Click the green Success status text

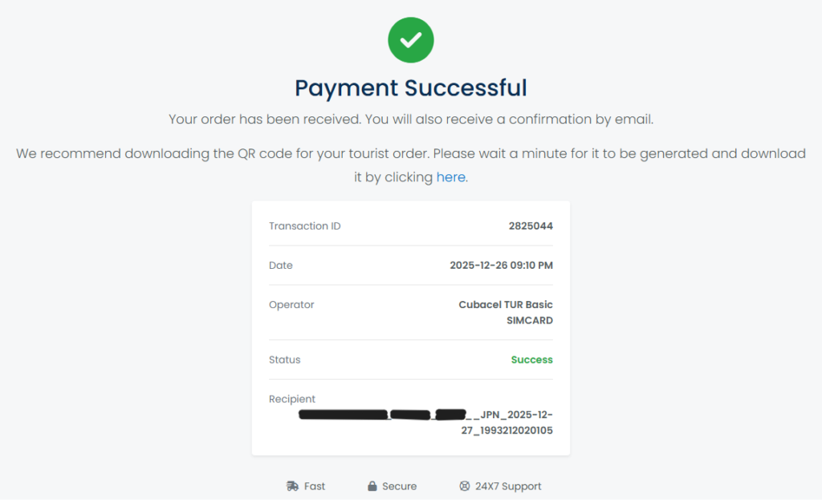click(x=531, y=360)
